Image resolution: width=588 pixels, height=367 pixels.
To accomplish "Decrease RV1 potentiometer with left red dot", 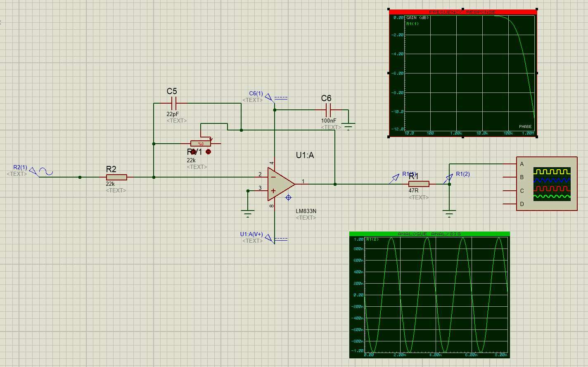I will pyautogui.click(x=193, y=152).
